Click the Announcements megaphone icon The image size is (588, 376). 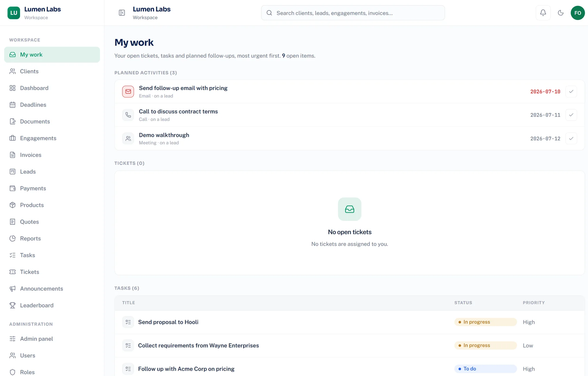coord(12,289)
